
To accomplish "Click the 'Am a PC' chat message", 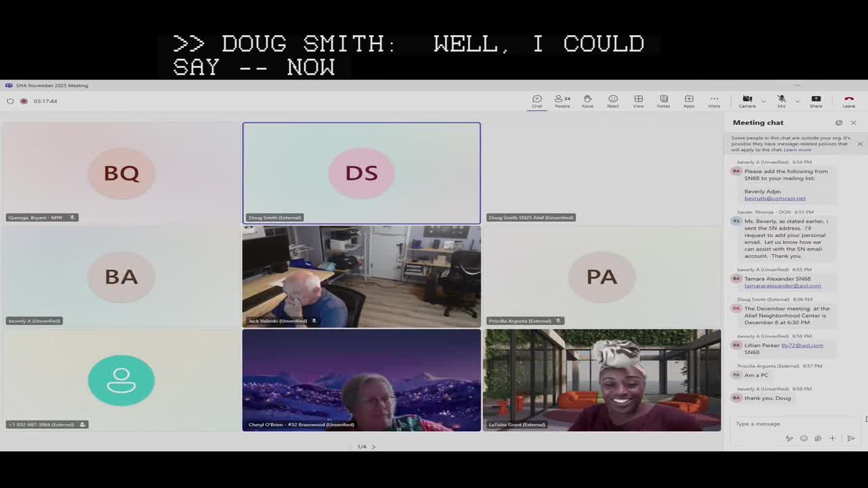I will (756, 375).
